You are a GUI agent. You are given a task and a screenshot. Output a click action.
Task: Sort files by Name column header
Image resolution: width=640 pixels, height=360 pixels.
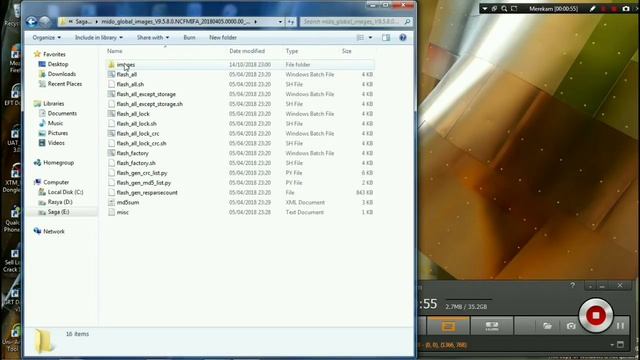coord(115,51)
